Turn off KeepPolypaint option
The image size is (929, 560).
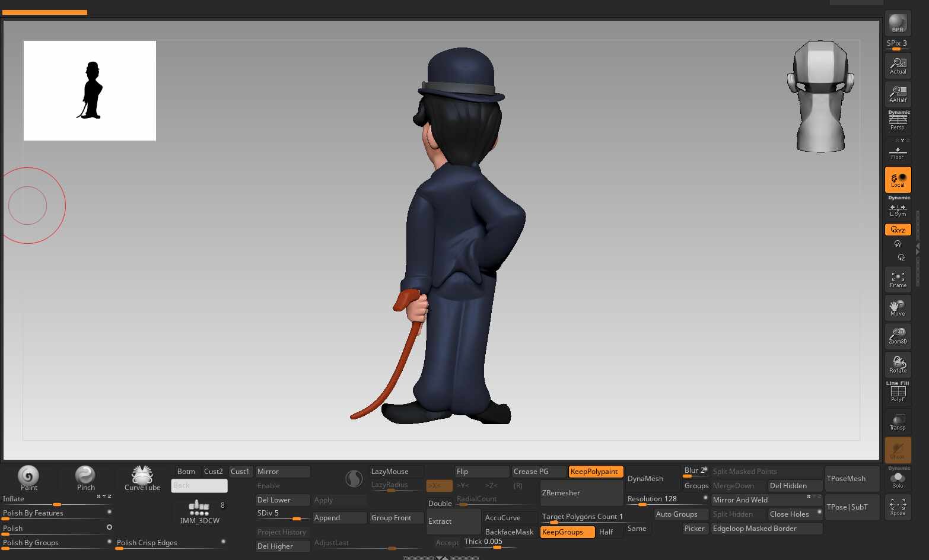(x=595, y=472)
